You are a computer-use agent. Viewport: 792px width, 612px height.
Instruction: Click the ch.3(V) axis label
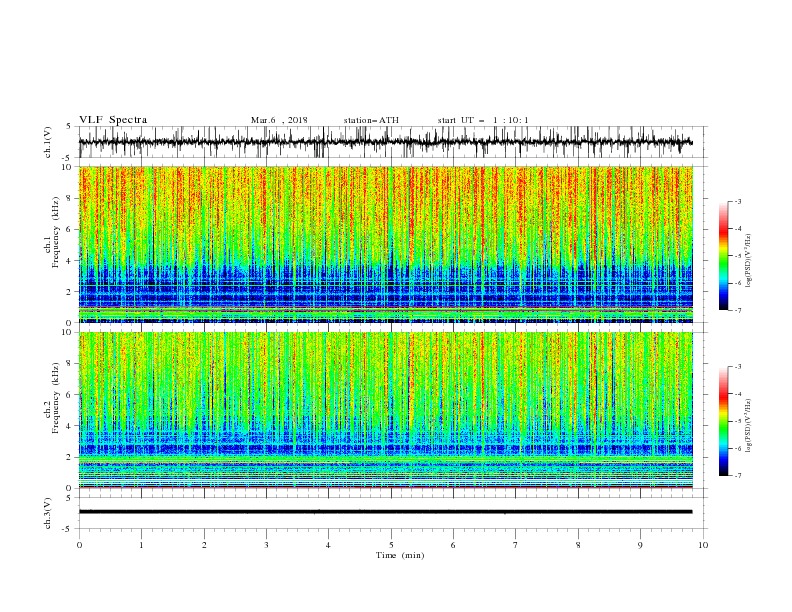tap(48, 513)
